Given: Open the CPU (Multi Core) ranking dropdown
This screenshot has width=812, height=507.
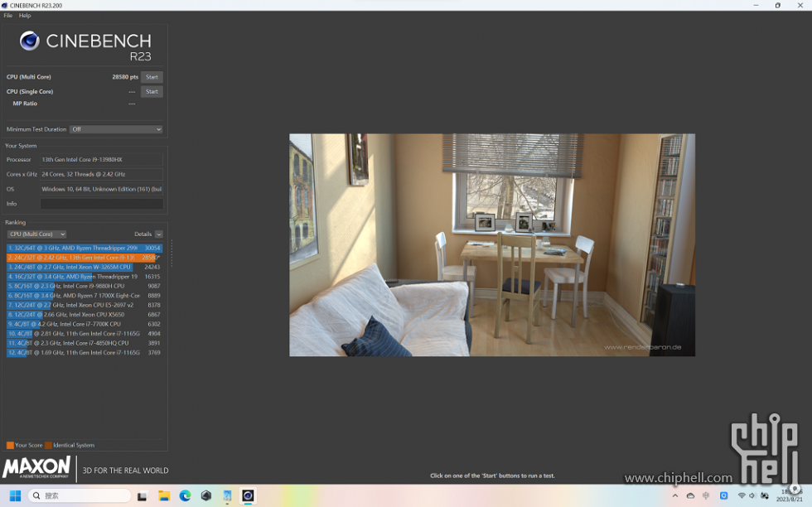Looking at the screenshot, I should point(36,234).
